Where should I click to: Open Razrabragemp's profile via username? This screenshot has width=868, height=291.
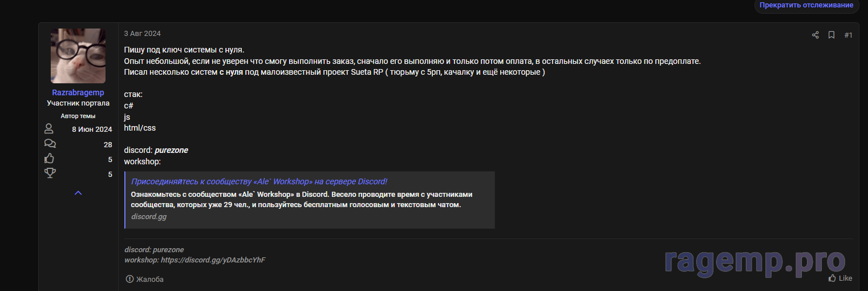[78, 92]
